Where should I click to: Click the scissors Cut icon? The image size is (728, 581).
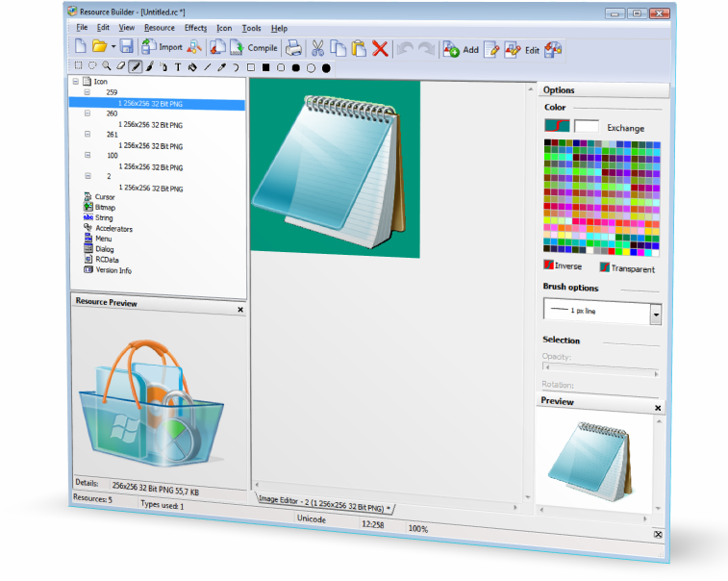click(x=317, y=48)
